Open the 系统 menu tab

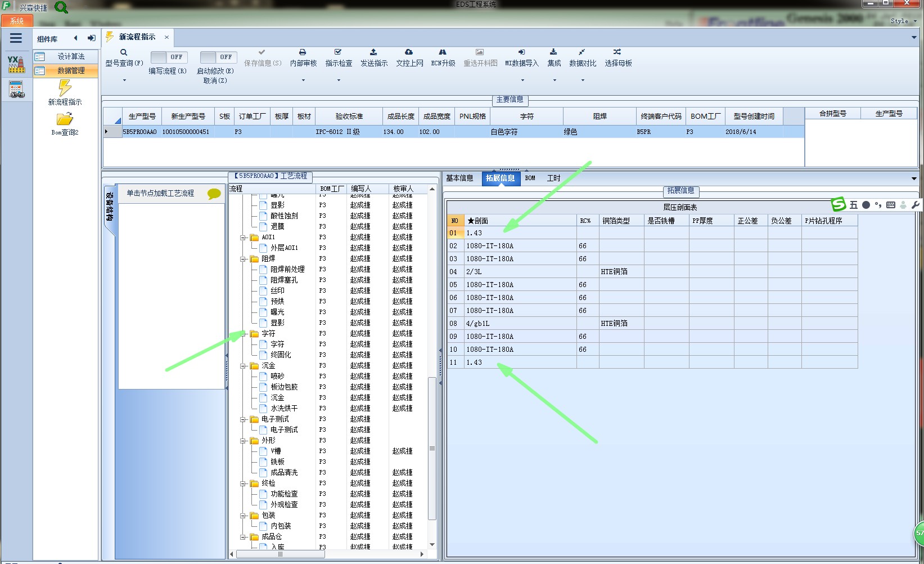pyautogui.click(x=17, y=21)
